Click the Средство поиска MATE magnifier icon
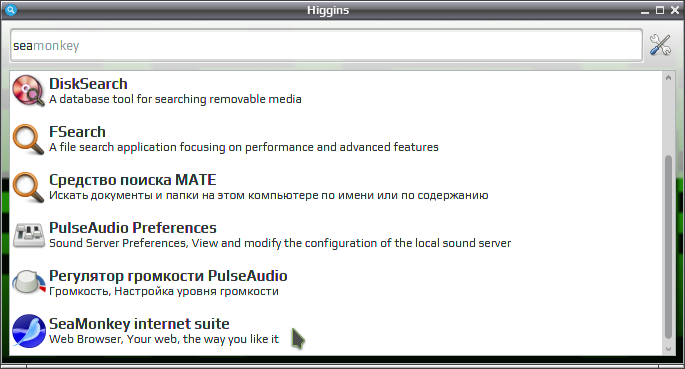Viewport: 685px width, 369px height. tap(28, 187)
